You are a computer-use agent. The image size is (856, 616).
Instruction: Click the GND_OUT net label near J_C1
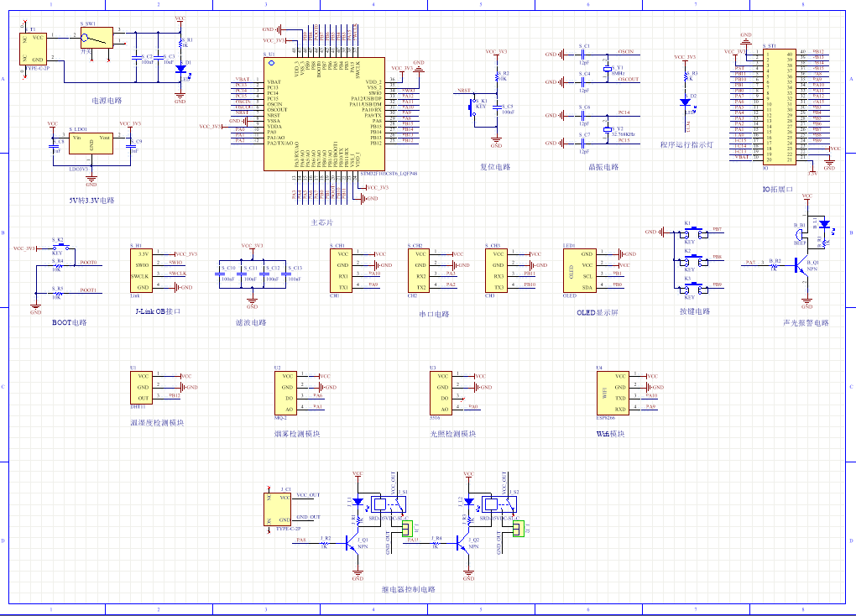(308, 517)
